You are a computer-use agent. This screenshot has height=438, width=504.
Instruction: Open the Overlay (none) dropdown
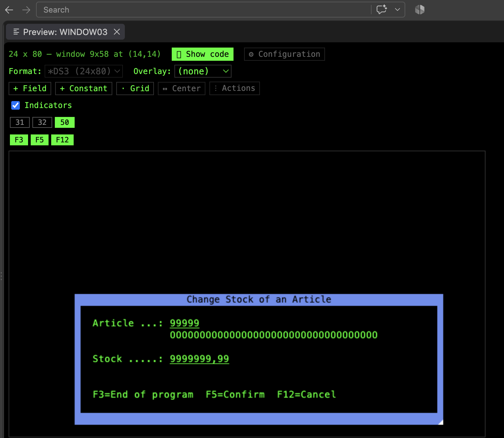203,71
